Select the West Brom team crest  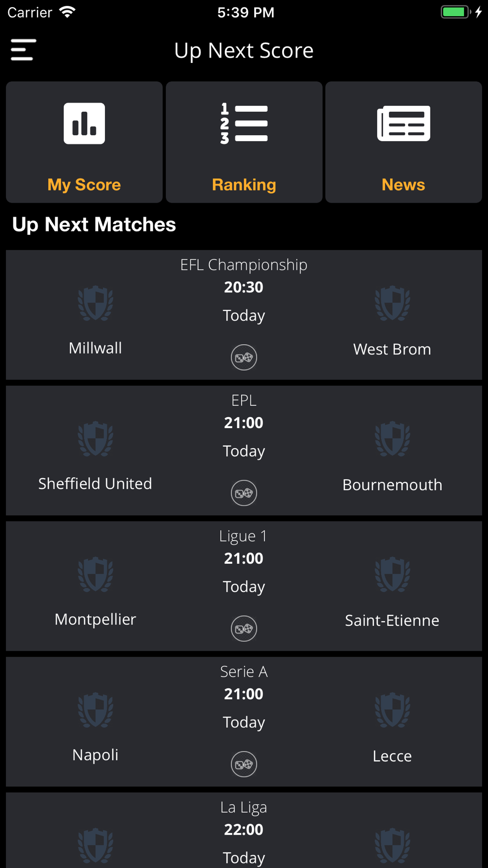[392, 303]
